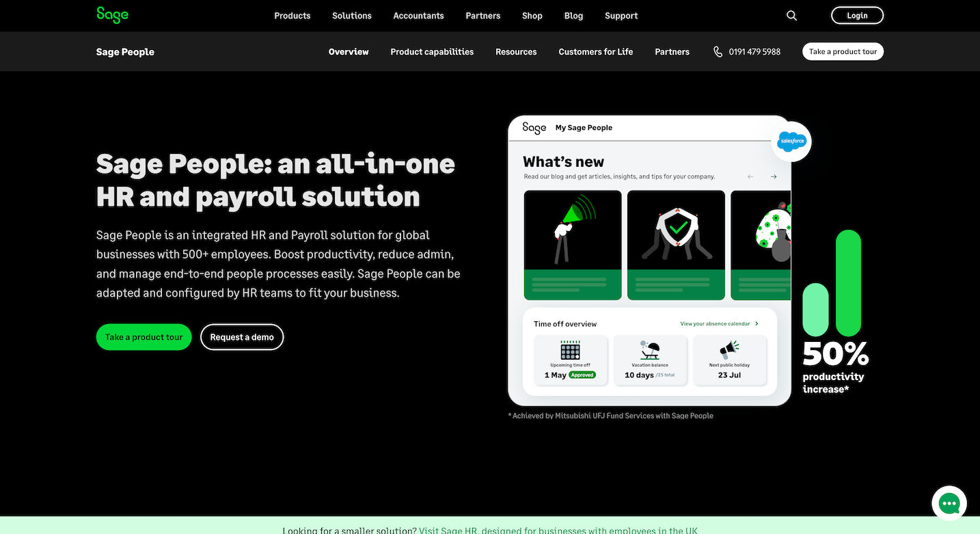This screenshot has width=980, height=534.
Task: Click megaphone icon on Next public holiday
Action: coord(729,350)
